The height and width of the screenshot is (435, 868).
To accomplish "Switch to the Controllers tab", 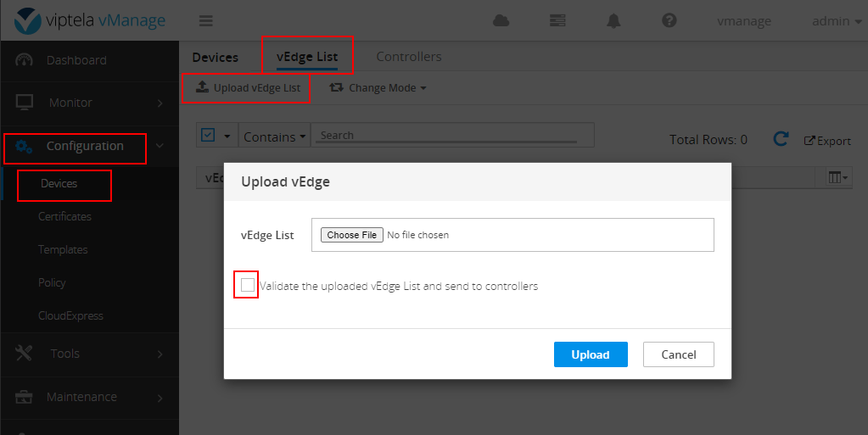I will point(408,57).
